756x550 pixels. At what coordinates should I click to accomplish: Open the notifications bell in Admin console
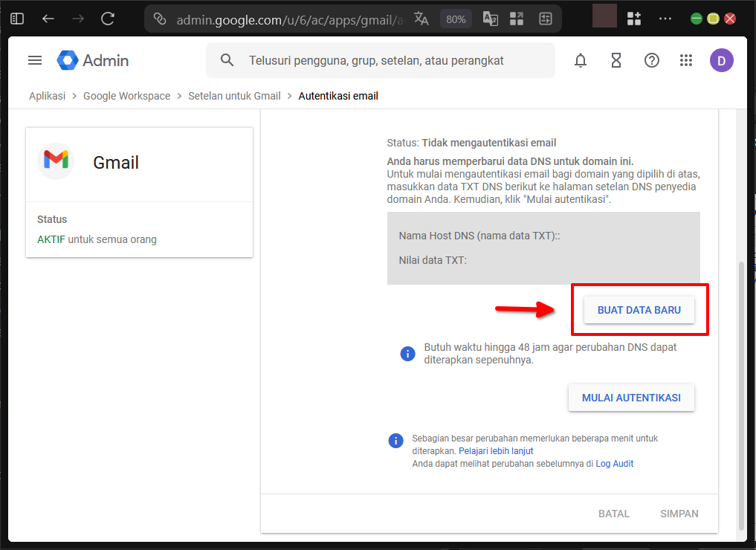581,60
